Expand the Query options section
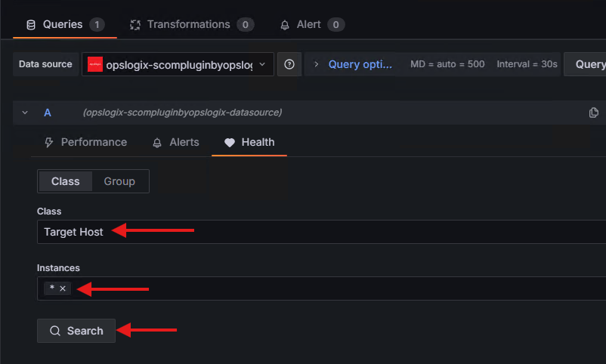Image resolution: width=606 pixels, height=364 pixels. [x=352, y=64]
